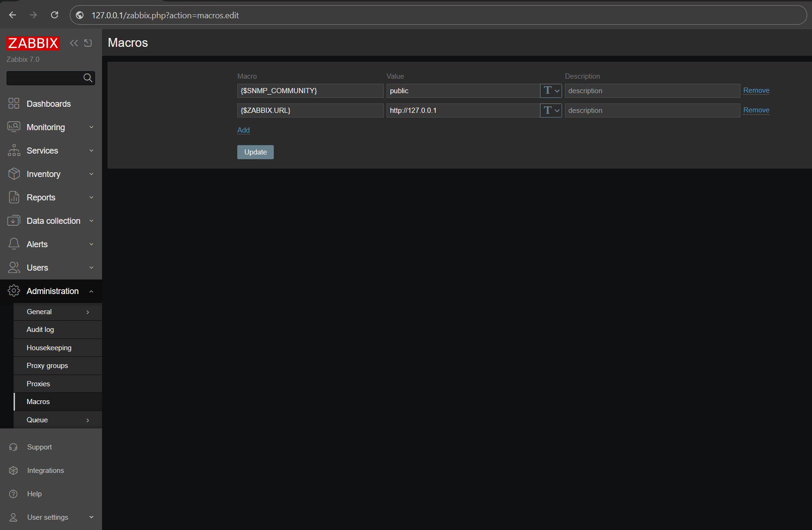This screenshot has height=530, width=812.
Task: Remove the {$ZABBIX.URL} macro row
Action: tap(756, 110)
